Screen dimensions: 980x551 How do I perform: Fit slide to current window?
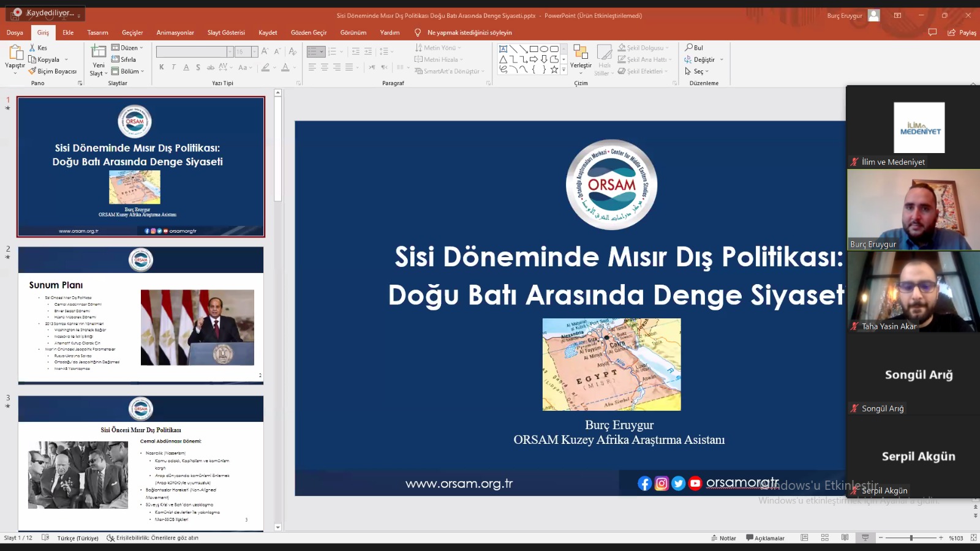973,538
